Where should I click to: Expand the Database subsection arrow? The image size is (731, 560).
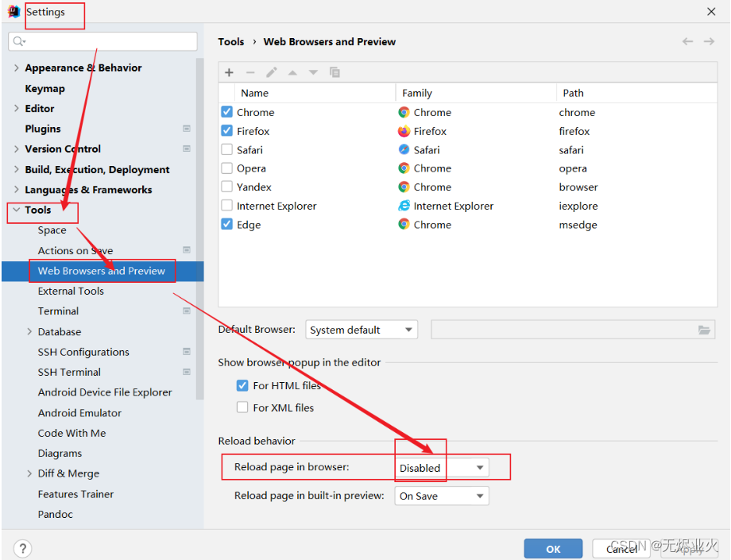tap(29, 331)
